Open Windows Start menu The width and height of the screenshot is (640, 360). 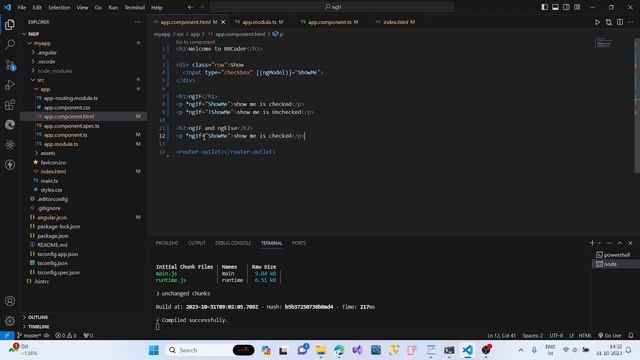(x=154, y=350)
